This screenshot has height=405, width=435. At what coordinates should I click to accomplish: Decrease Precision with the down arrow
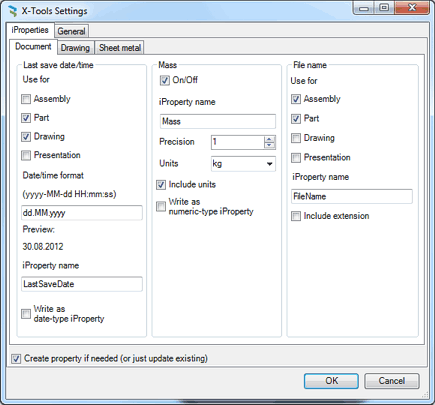[269, 145]
